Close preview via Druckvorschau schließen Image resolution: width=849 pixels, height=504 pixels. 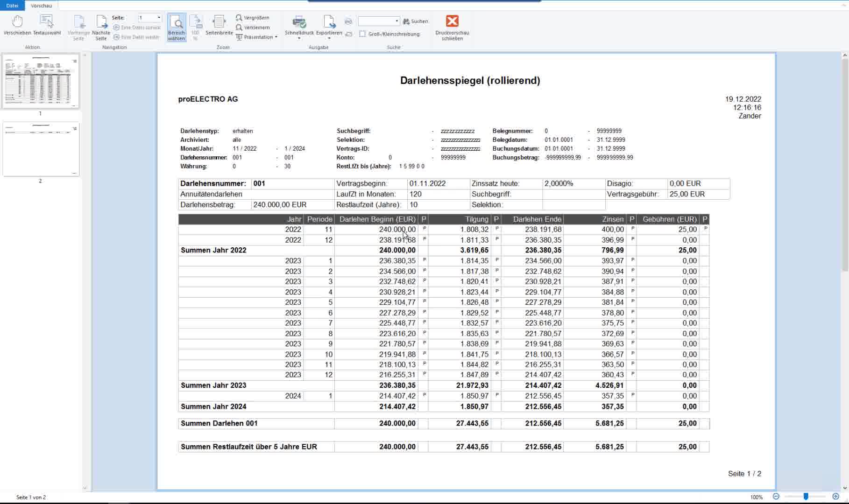tap(452, 28)
